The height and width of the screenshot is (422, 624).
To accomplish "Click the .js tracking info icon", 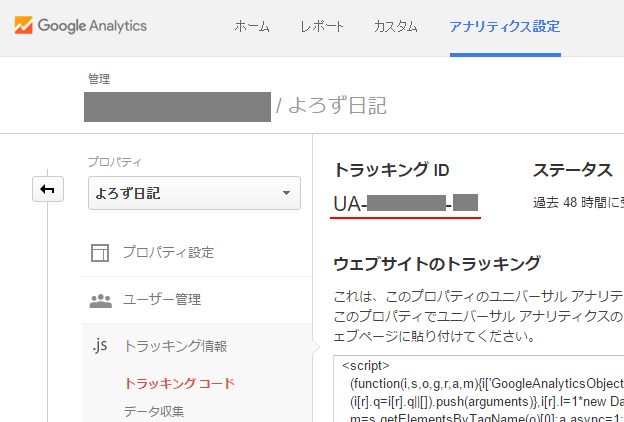I will pos(99,346).
